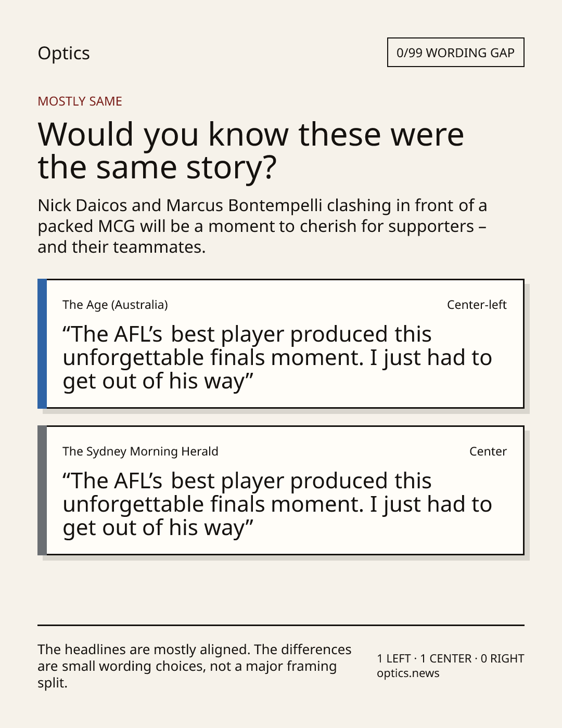Click The Age quoted headline text
Screen dimensions: 562x728
[277, 358]
